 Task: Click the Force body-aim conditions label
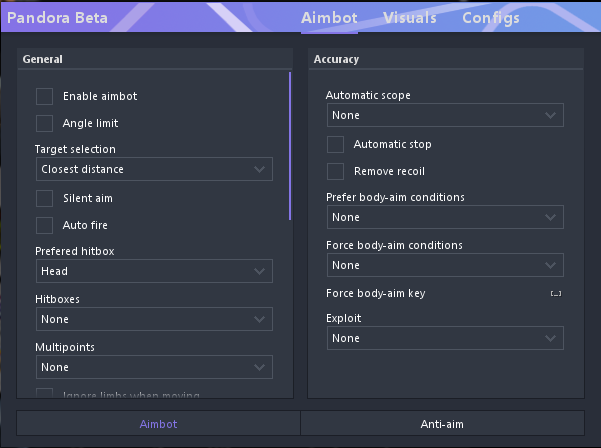[394, 245]
